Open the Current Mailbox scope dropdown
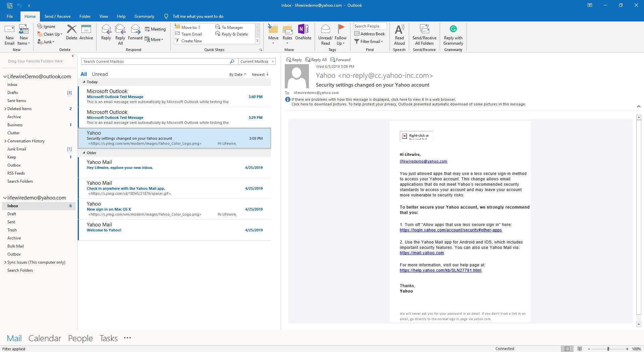Viewport: 644px width, 352px height. tap(257, 61)
